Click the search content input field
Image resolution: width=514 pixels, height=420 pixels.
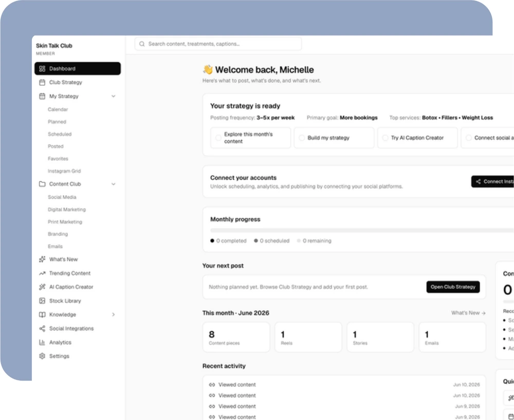pyautogui.click(x=218, y=44)
